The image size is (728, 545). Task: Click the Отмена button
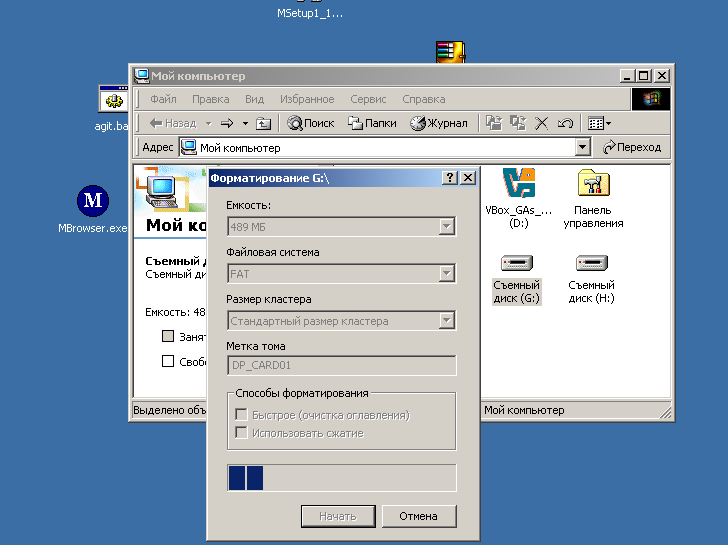(419, 516)
